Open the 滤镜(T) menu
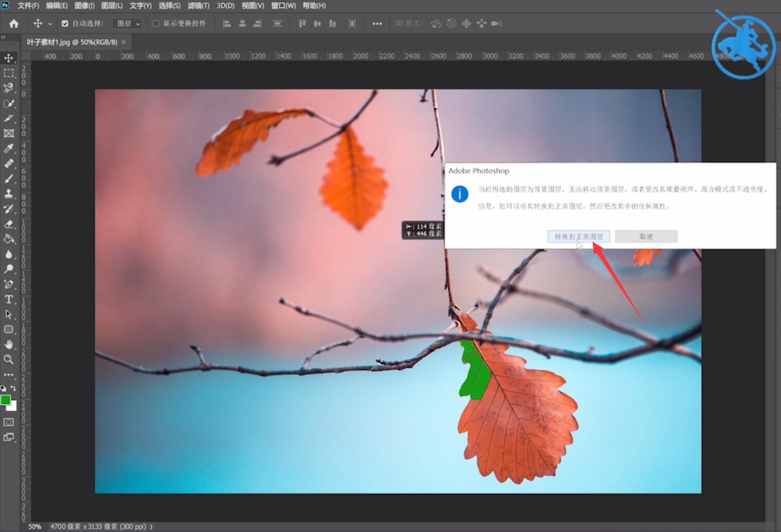 click(x=198, y=6)
